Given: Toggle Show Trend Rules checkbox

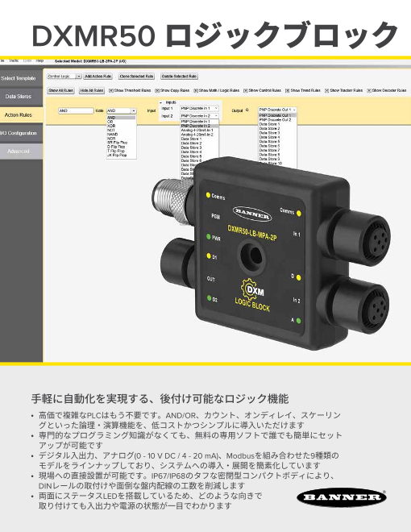Looking at the screenshot, I should [287, 90].
